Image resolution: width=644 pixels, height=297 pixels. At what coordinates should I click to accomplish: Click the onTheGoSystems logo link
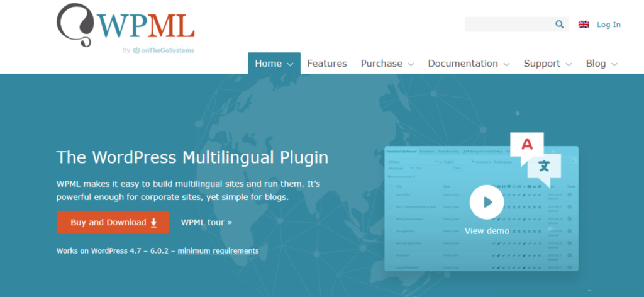164,50
